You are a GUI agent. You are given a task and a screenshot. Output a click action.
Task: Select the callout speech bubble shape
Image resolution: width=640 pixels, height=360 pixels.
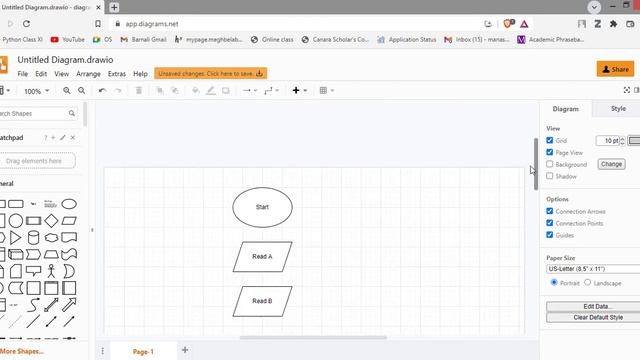[33, 271]
